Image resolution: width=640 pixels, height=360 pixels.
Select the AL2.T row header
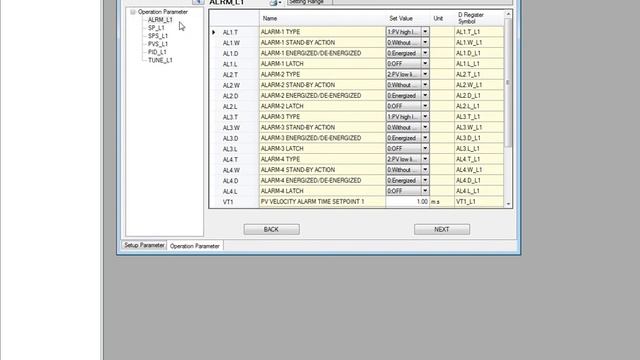coord(234,74)
